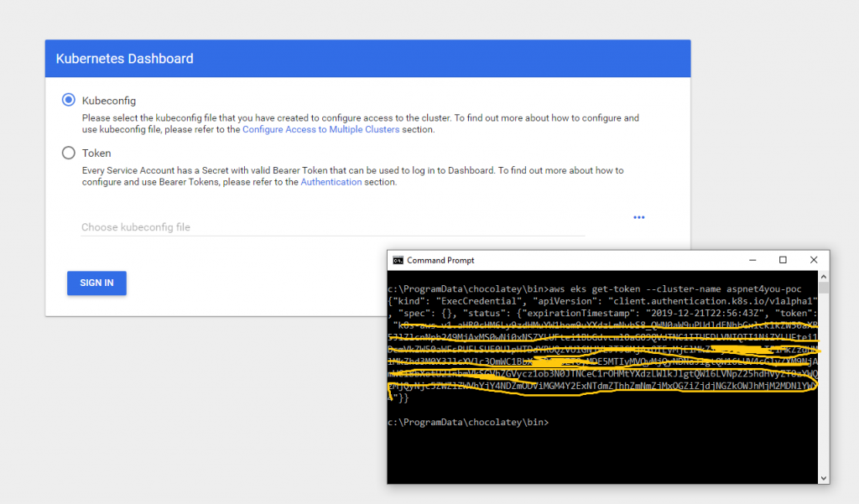Click the last c:\ProgramData\chocolatey\bin> prompt
This screenshot has width=859, height=504.
[x=468, y=422]
